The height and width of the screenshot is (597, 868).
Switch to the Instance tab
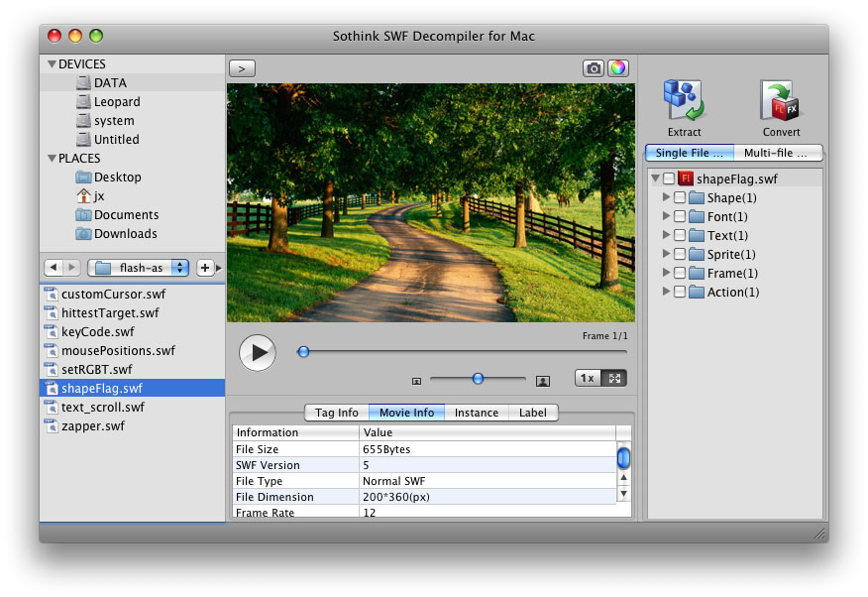tap(476, 413)
